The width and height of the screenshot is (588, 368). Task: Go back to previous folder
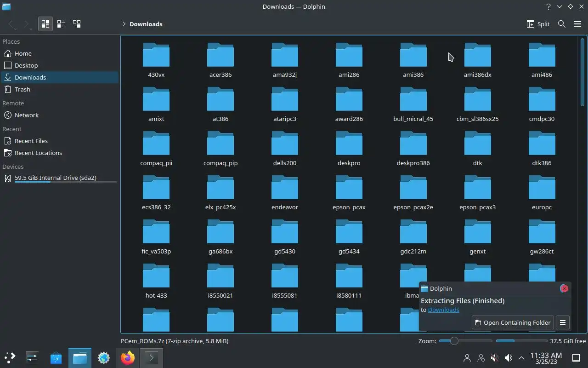click(x=11, y=24)
